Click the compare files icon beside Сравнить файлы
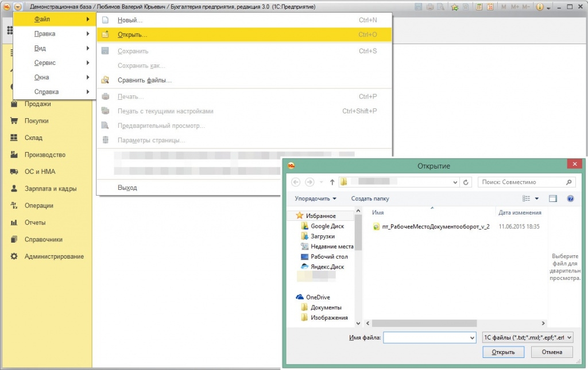 point(106,80)
